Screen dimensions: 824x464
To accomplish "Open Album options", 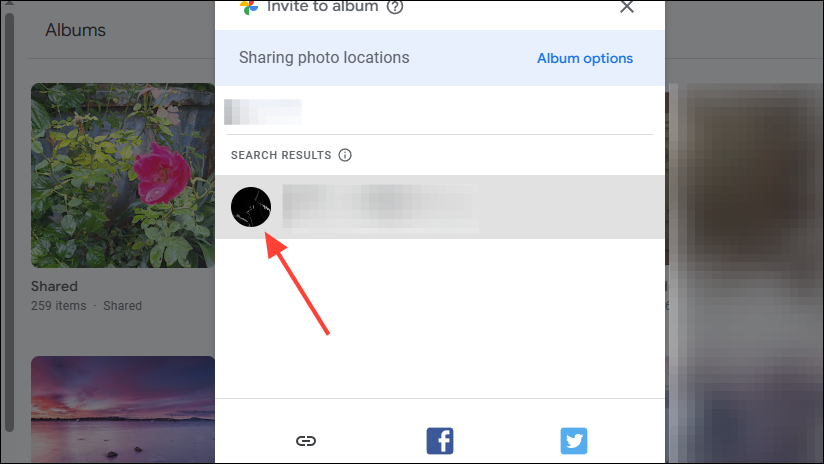I will pyautogui.click(x=584, y=58).
